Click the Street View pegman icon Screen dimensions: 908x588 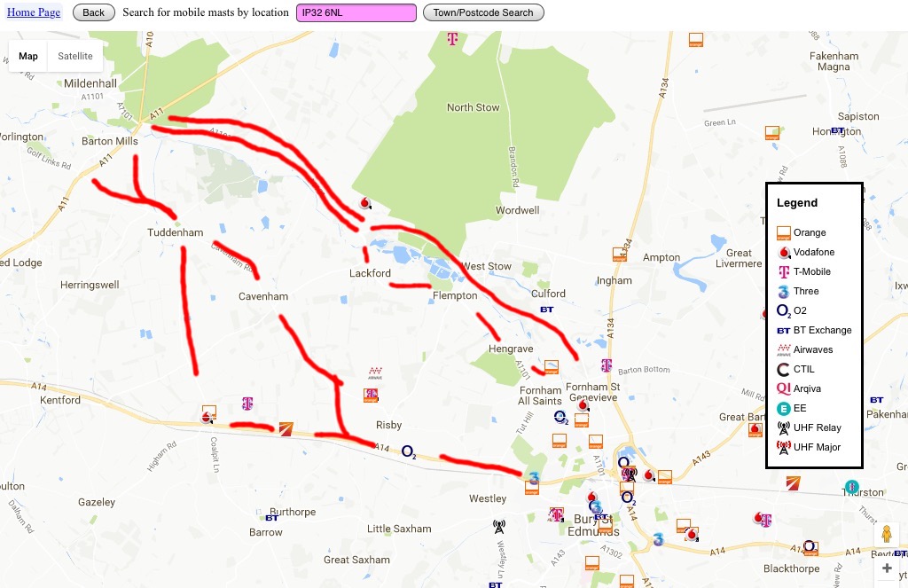[887, 534]
